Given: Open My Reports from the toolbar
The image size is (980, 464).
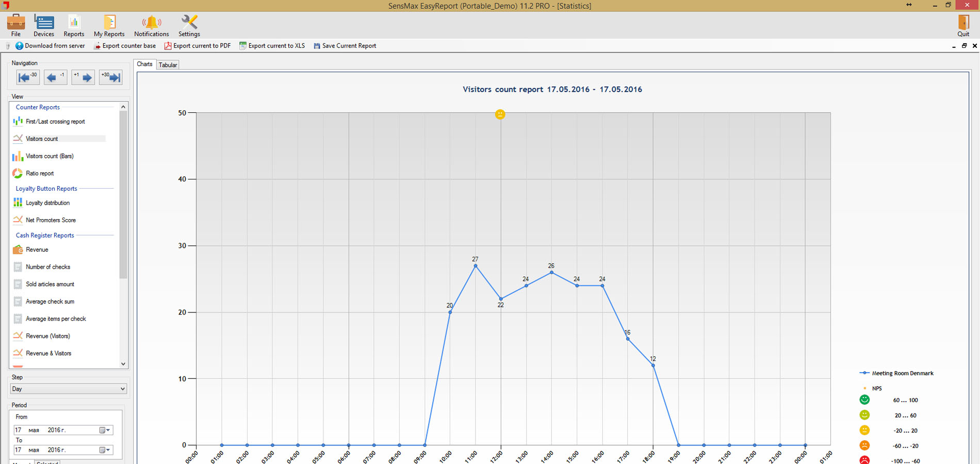Looking at the screenshot, I should [109, 23].
